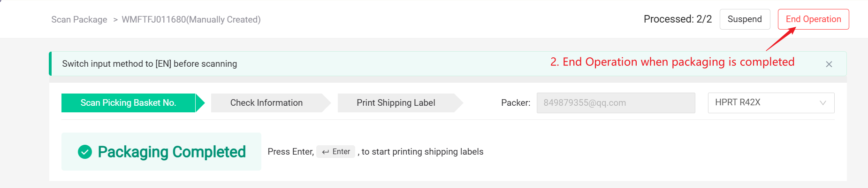Go to the Scan Picking Basket No. step

coord(128,103)
